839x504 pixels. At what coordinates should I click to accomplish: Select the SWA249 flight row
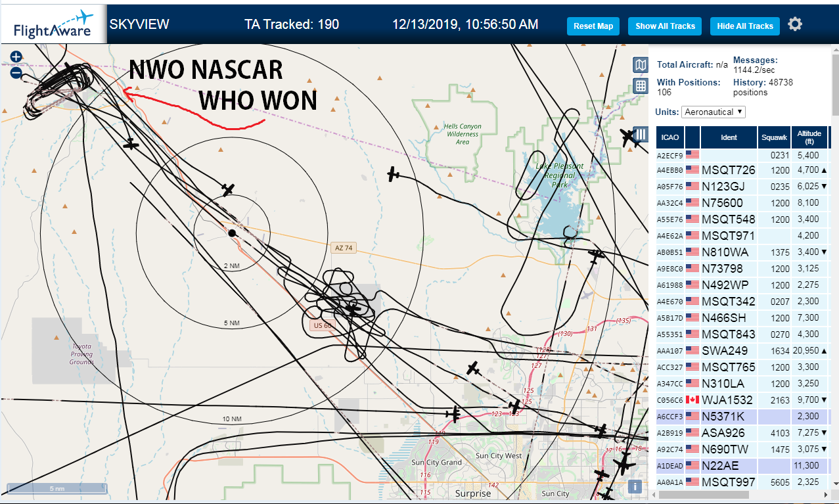point(742,351)
